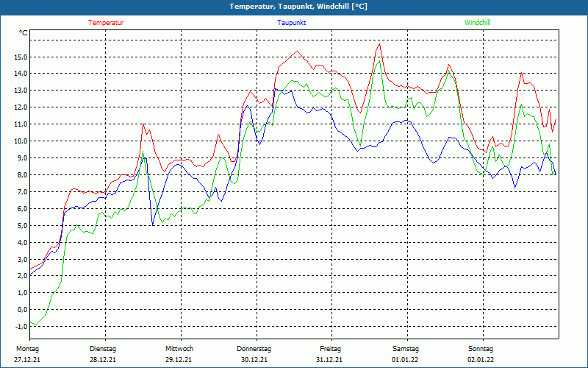Click the 31.12.21 date label
588x368 pixels.
pos(330,360)
